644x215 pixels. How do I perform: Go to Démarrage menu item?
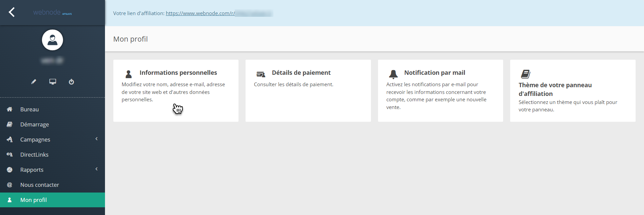[x=35, y=124]
